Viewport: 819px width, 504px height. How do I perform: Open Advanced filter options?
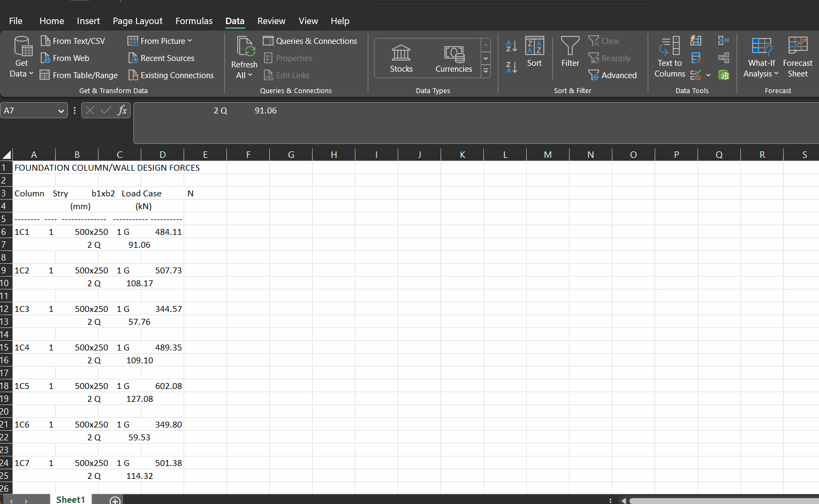tap(612, 75)
